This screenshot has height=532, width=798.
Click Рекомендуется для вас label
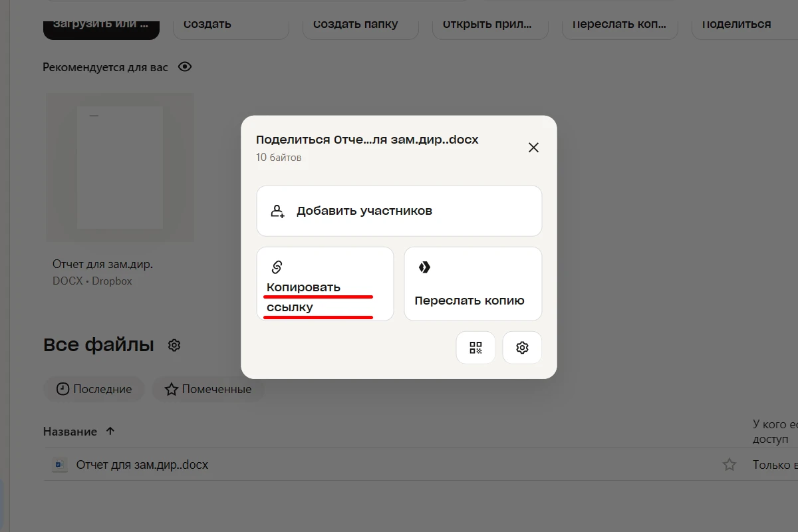coord(106,67)
